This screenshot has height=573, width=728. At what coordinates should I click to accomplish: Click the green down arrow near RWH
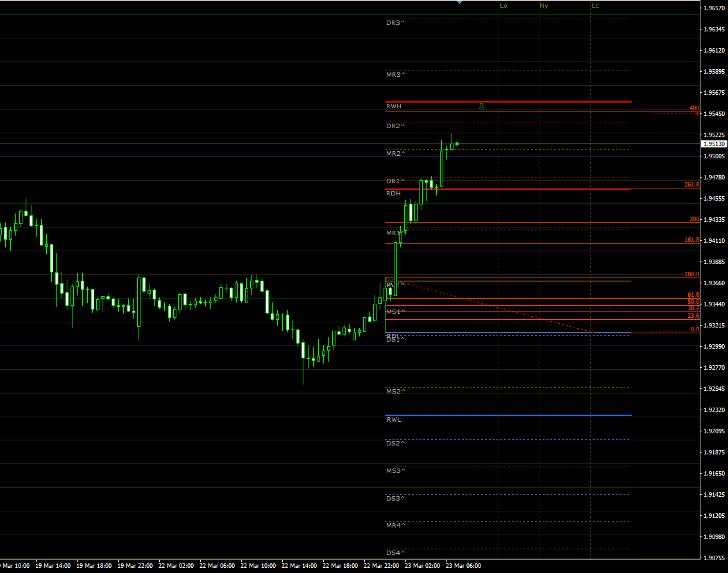tap(482, 106)
